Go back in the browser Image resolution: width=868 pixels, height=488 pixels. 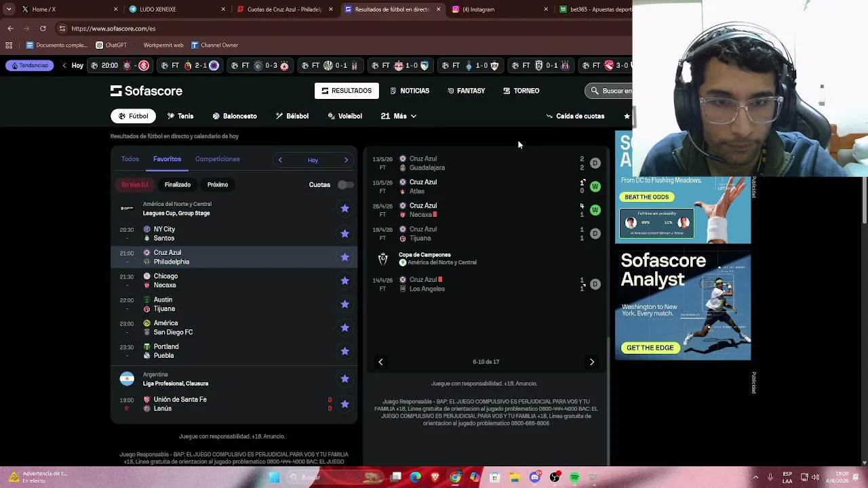[x=10, y=28]
